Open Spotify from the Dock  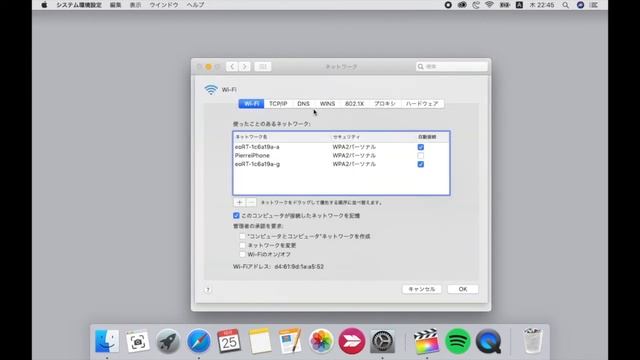coord(458,341)
